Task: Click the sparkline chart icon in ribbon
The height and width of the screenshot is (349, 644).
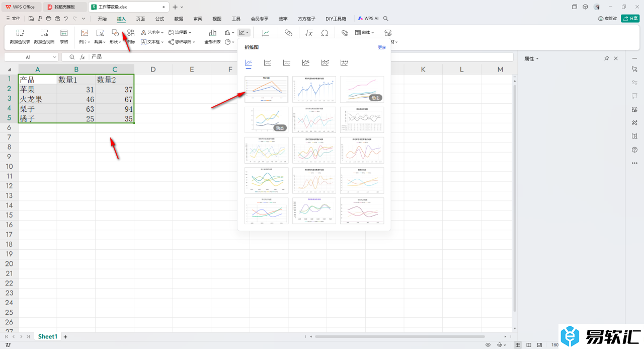Action: point(265,33)
